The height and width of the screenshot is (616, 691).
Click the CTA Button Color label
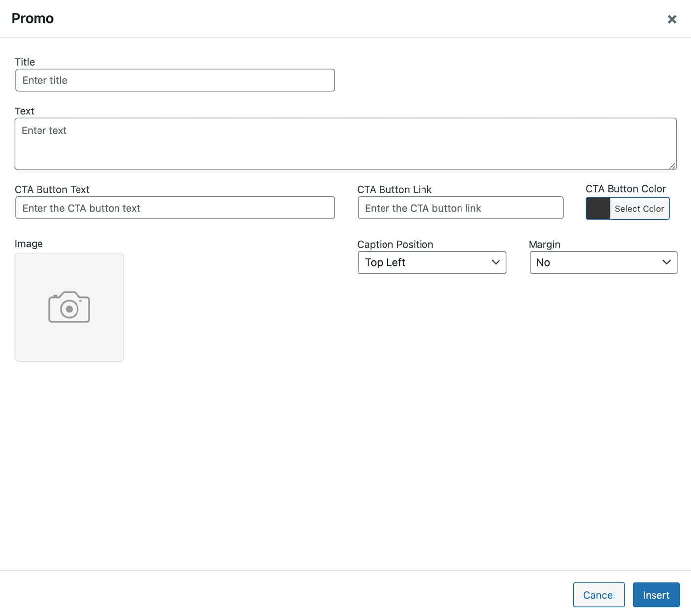click(x=625, y=189)
